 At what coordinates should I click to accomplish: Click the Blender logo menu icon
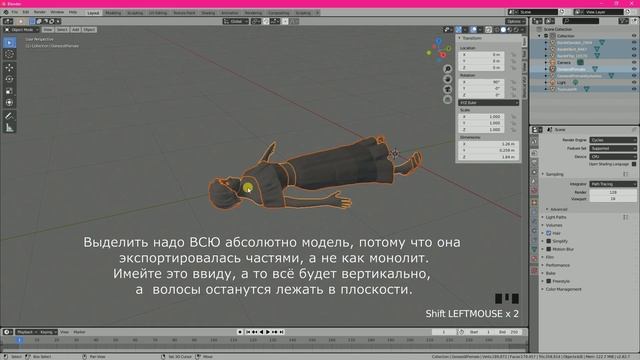[x=6, y=12]
